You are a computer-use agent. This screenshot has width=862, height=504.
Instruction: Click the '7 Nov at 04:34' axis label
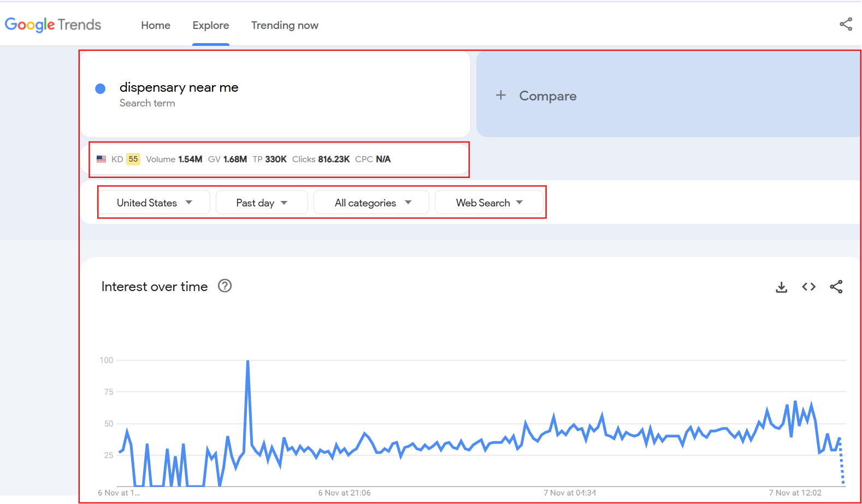pyautogui.click(x=570, y=493)
